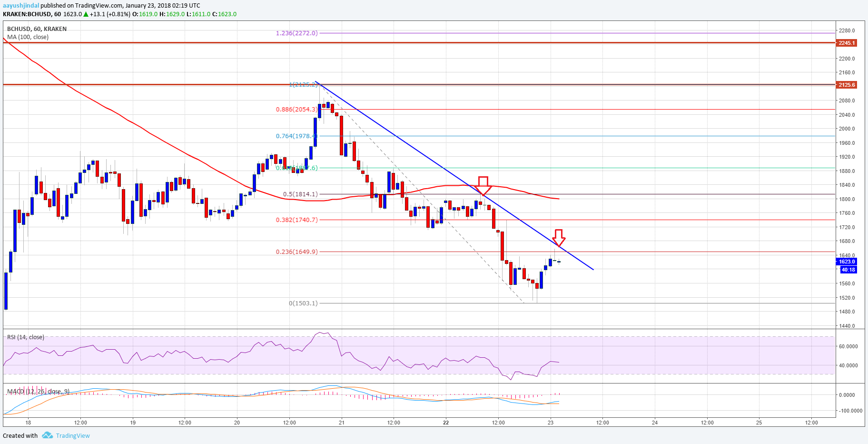Viewport: 868px width, 444px height.
Task: Select the MACD (12, 26, close, 9) label
Action: coord(38,391)
